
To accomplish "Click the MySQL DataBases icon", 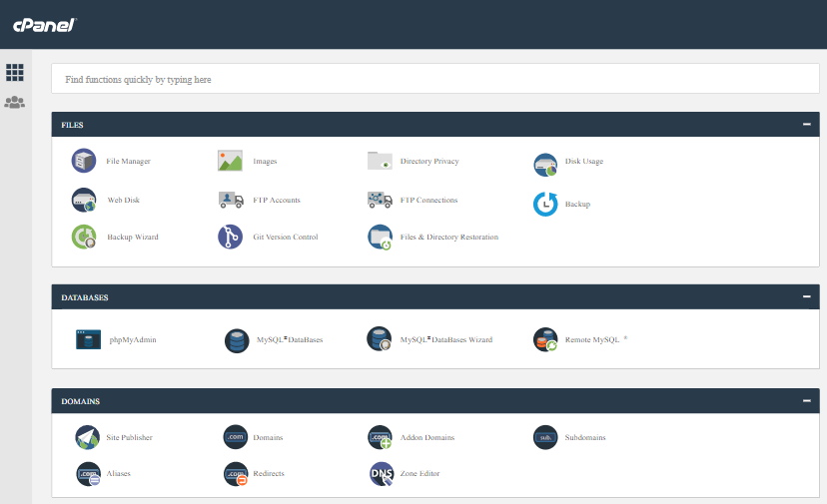I will 237,340.
